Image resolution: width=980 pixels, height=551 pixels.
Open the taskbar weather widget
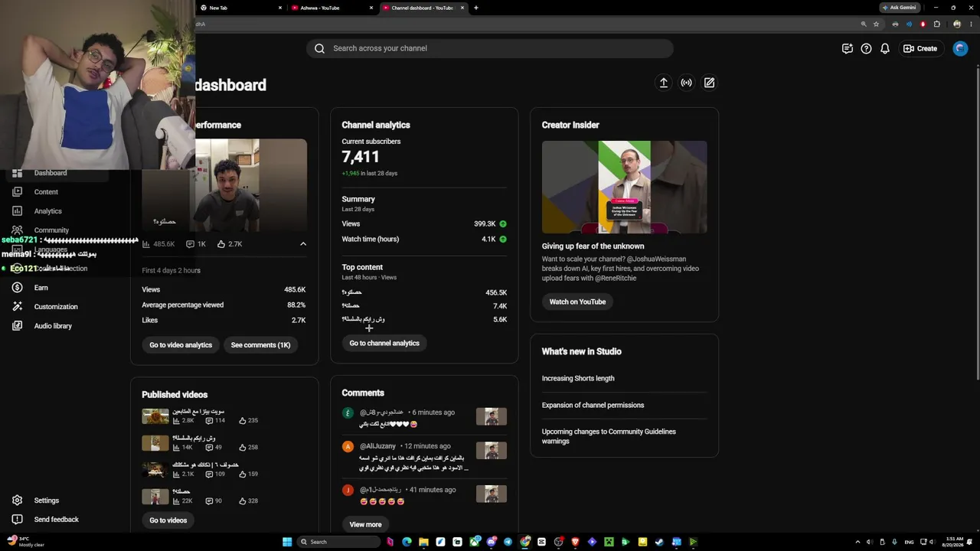click(x=25, y=542)
